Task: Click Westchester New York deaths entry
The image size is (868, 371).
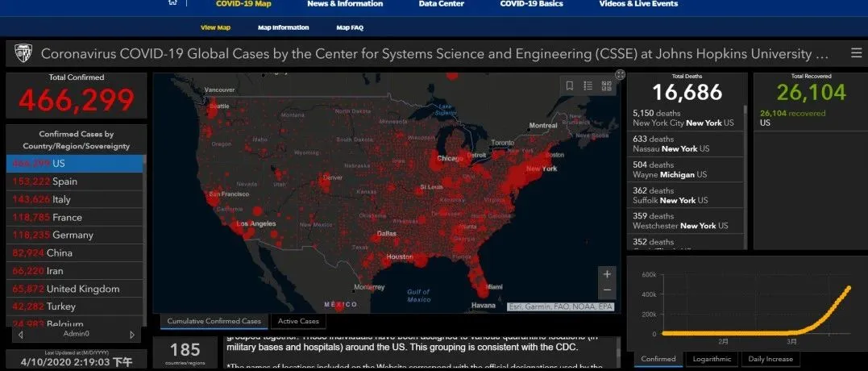Action: tap(685, 220)
